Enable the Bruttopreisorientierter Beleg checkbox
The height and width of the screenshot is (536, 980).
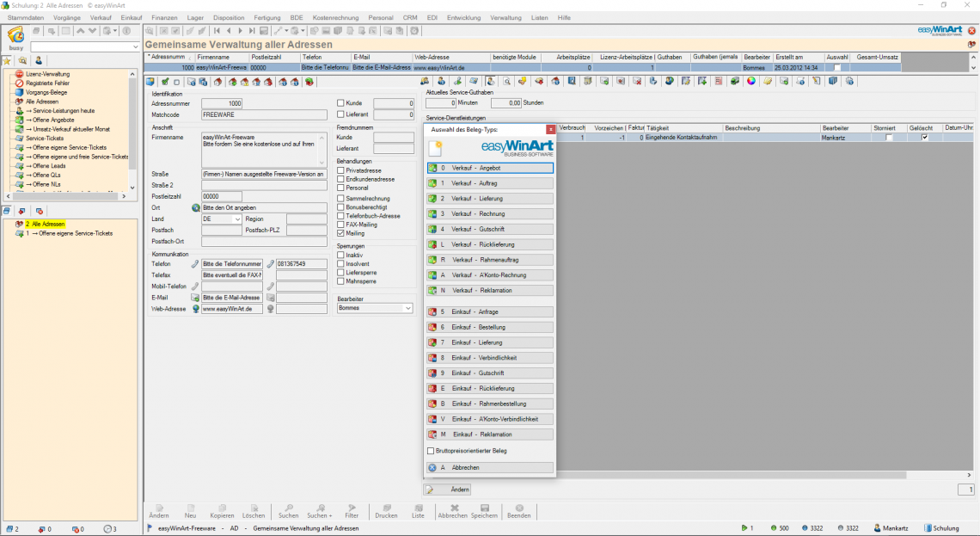click(x=432, y=451)
